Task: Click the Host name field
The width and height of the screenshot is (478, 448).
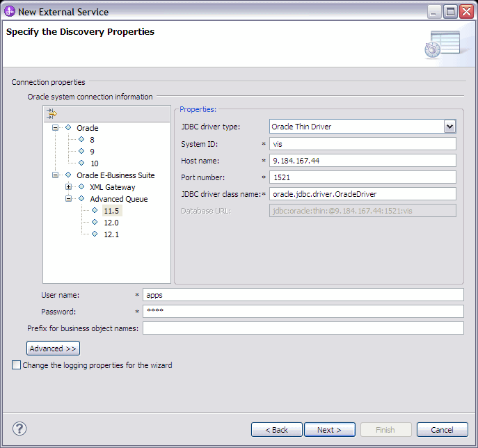Action: pyautogui.click(x=363, y=161)
